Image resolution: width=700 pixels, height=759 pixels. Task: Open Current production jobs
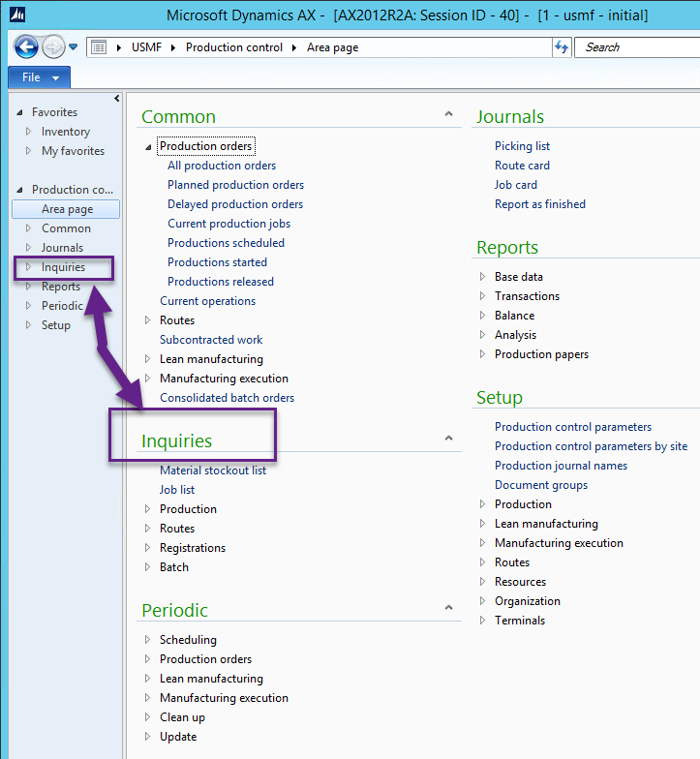click(x=228, y=224)
